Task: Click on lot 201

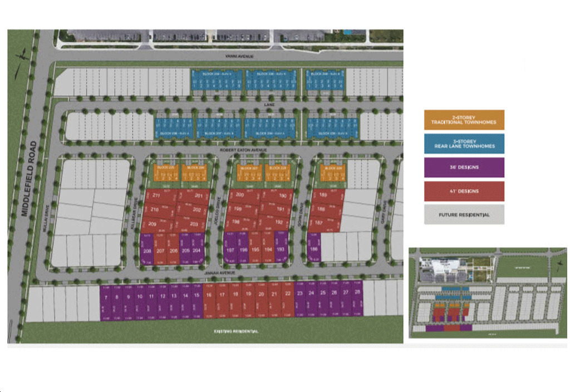Action: coord(198,195)
